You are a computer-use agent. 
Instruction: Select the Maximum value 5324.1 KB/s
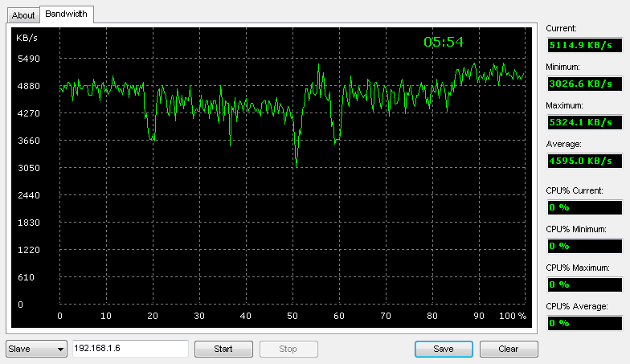click(x=585, y=122)
